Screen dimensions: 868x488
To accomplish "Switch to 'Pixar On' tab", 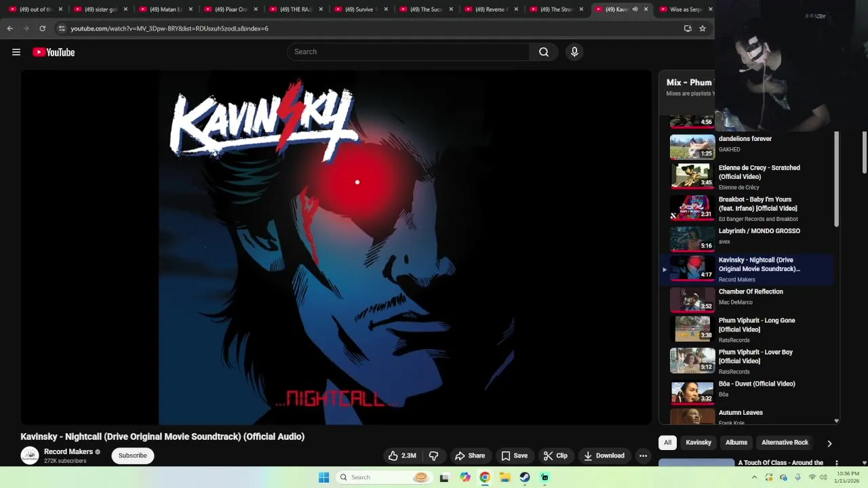I will pyautogui.click(x=231, y=9).
